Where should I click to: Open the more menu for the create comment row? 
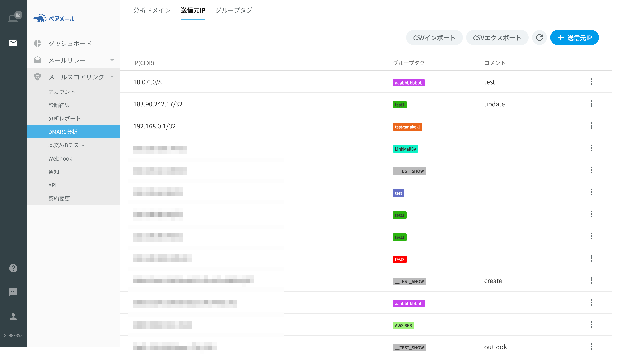592,280
